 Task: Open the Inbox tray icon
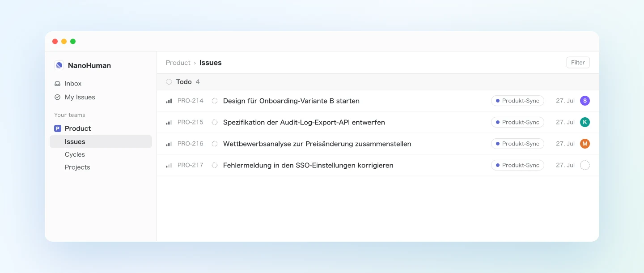57,84
